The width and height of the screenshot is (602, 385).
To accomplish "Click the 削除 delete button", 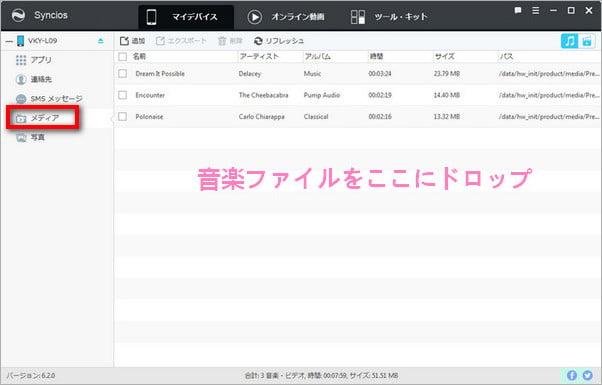I will (x=230, y=41).
